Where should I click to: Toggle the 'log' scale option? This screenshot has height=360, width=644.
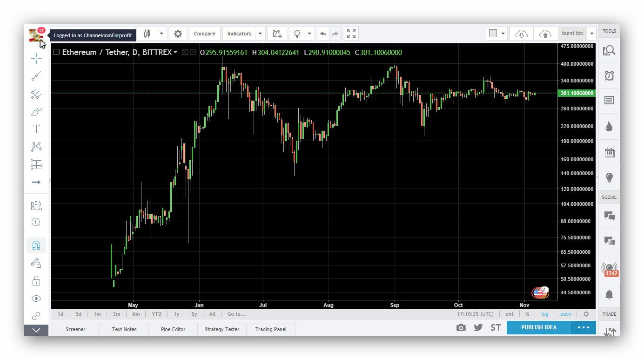(x=545, y=314)
